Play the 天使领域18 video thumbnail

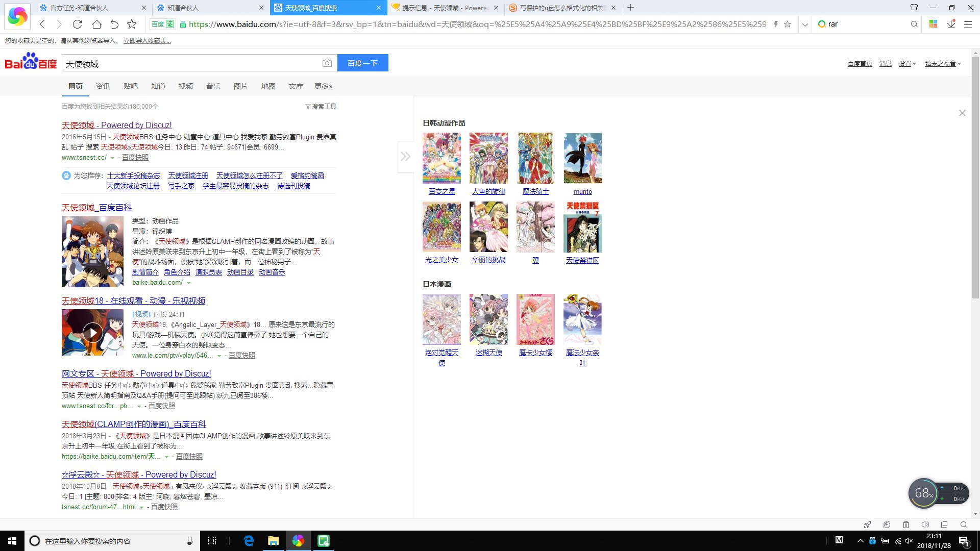pyautogui.click(x=92, y=333)
